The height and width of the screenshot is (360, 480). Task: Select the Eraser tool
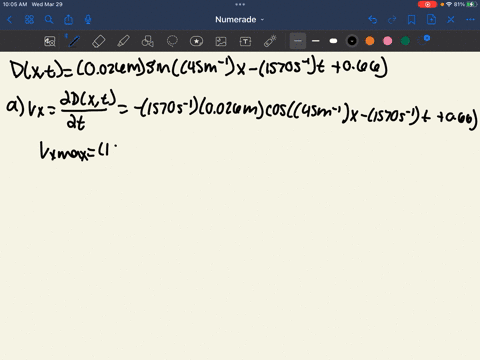click(x=99, y=41)
